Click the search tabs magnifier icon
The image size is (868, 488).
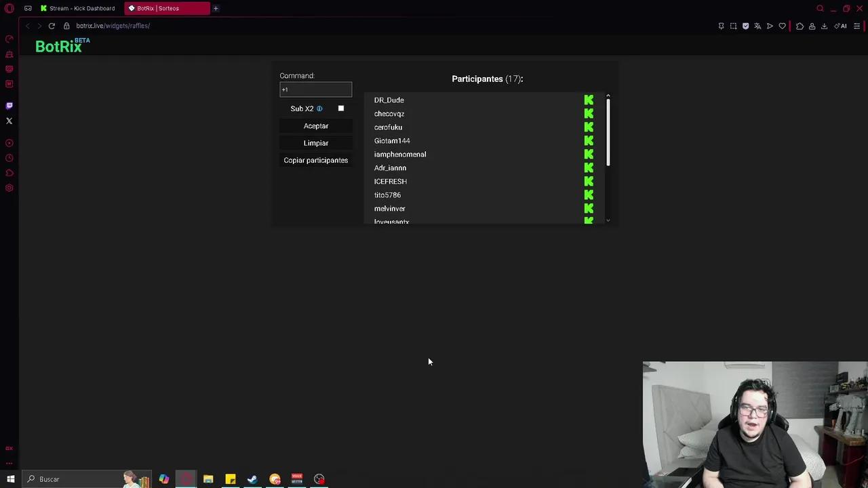tap(820, 8)
